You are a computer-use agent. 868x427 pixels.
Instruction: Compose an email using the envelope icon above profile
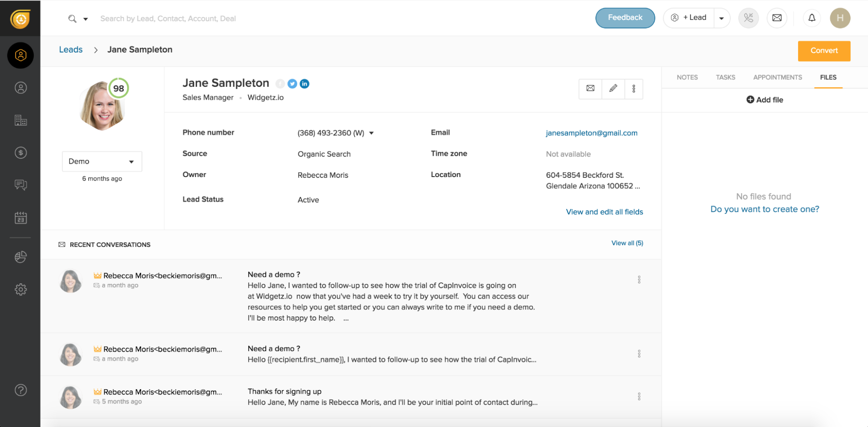point(590,89)
